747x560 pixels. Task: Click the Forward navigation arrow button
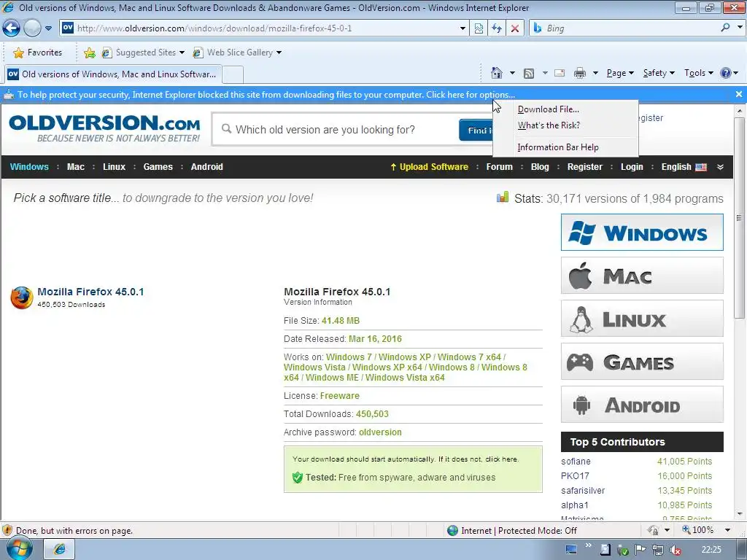[x=32, y=28]
